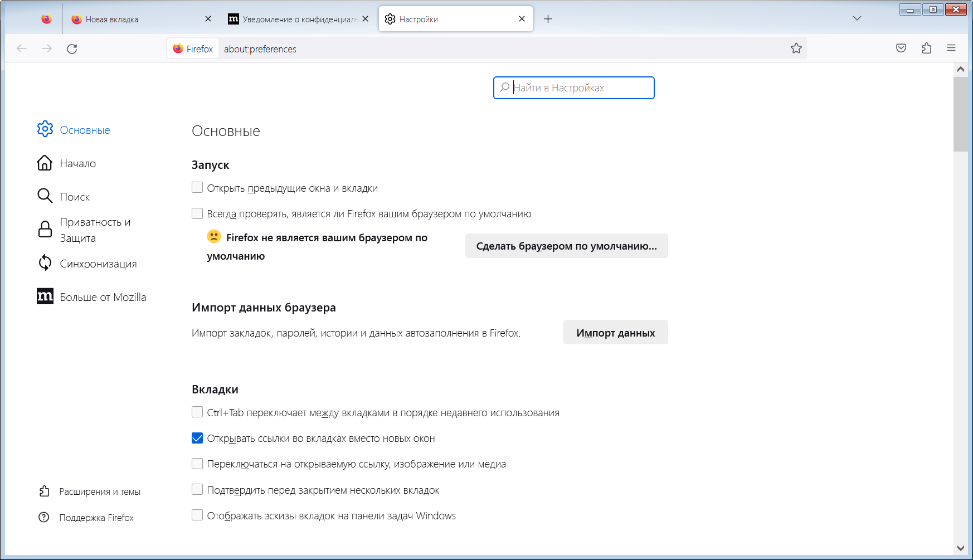Switch to Уведомление о конфиденциальности tab
973x560 pixels.
click(299, 19)
